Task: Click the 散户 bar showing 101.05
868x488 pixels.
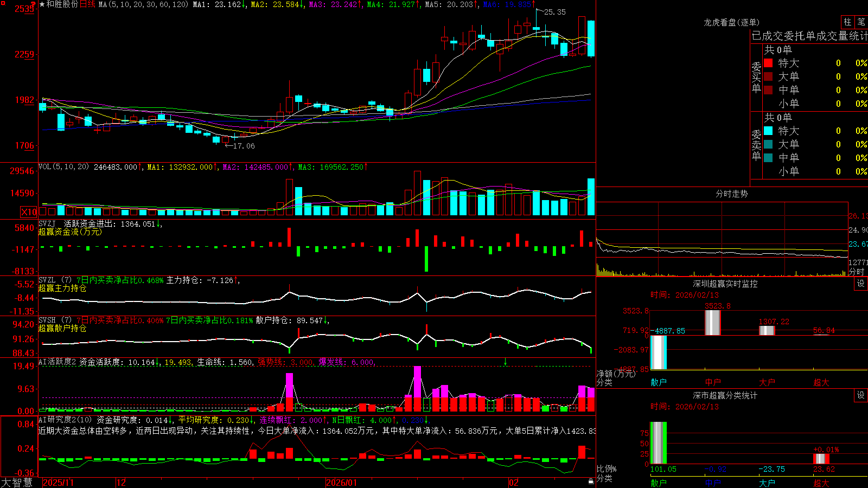Action: point(659,443)
